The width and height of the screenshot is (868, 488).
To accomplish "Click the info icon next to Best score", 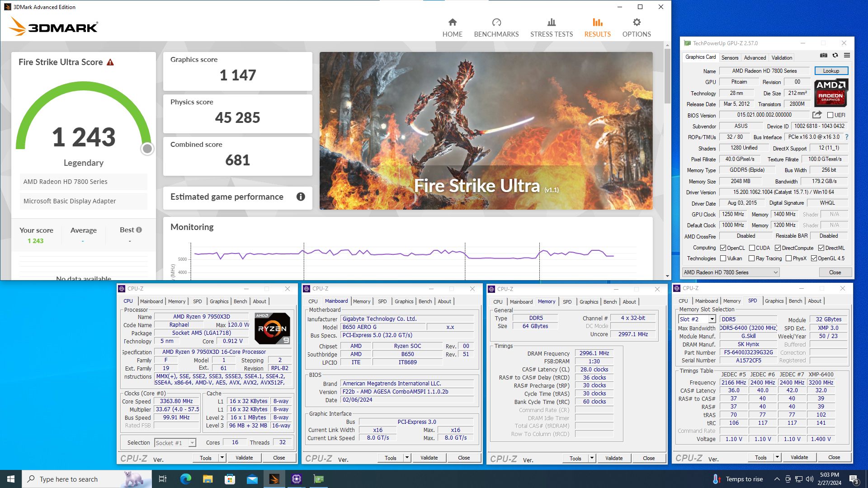I will [x=139, y=230].
